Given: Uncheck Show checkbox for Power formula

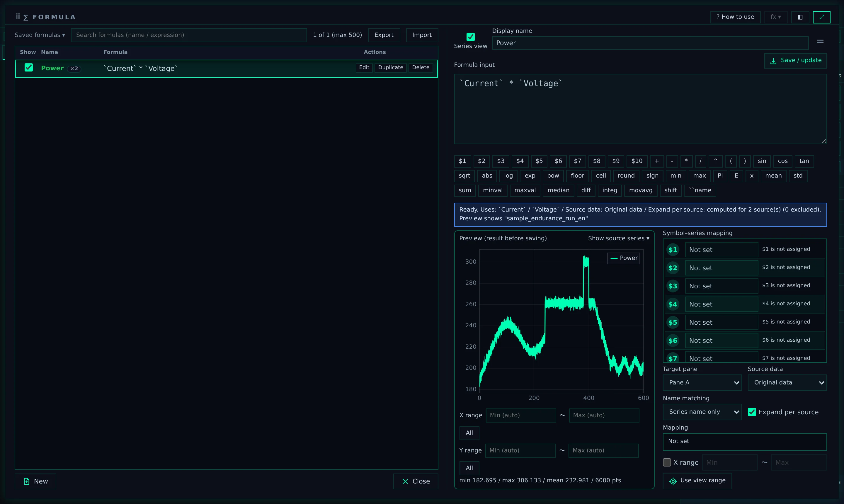Looking at the screenshot, I should [29, 68].
